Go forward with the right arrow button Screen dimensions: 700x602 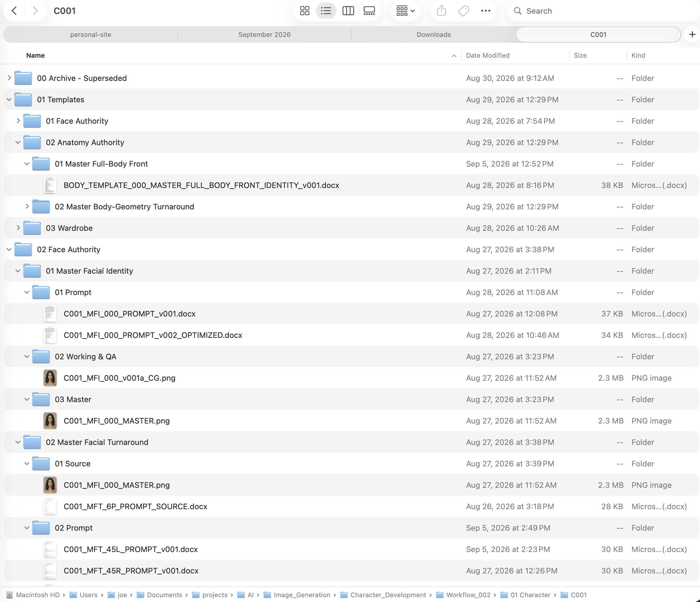tap(35, 11)
